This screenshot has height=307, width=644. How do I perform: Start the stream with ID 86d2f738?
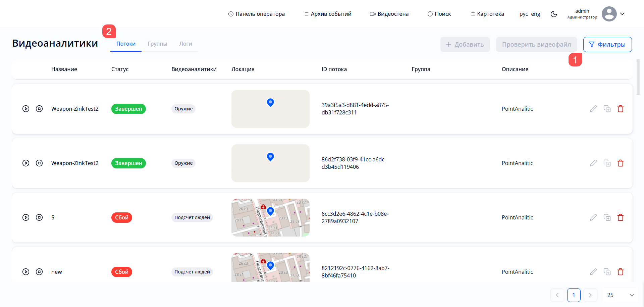pyautogui.click(x=26, y=163)
